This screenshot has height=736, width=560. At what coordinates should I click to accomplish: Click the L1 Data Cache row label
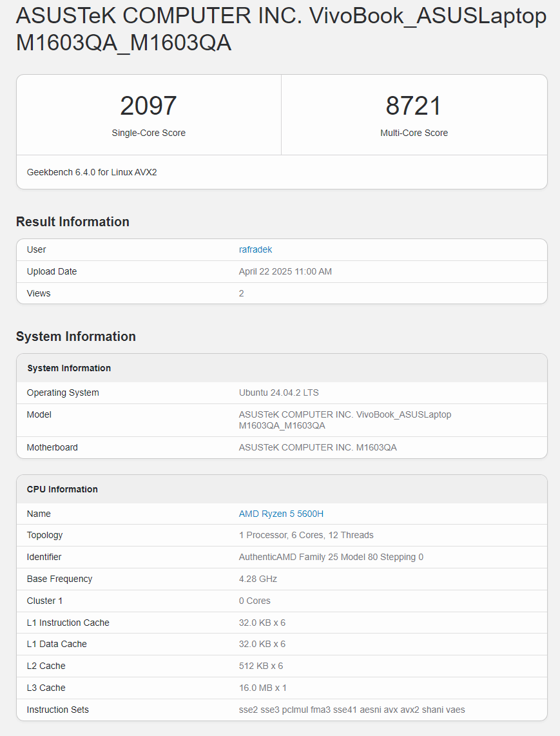(x=57, y=644)
